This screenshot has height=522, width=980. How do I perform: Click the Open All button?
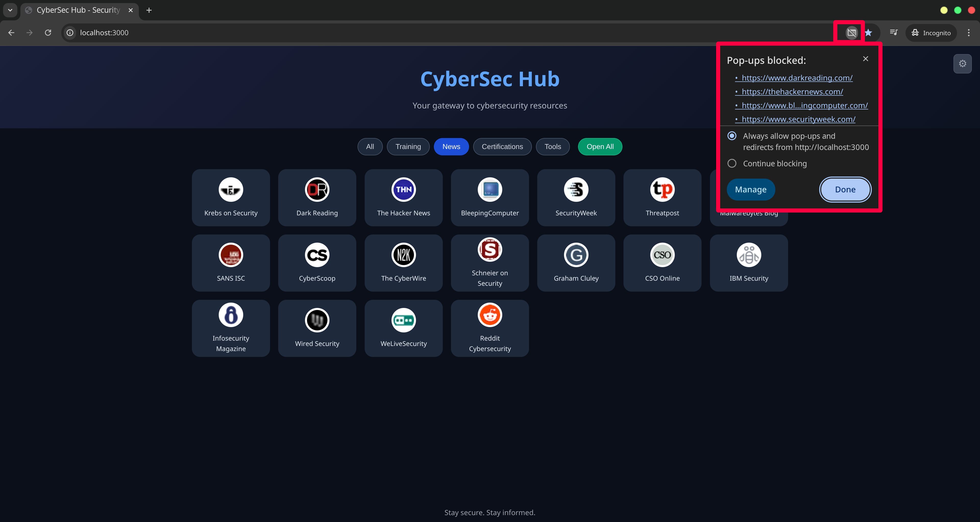(x=600, y=147)
